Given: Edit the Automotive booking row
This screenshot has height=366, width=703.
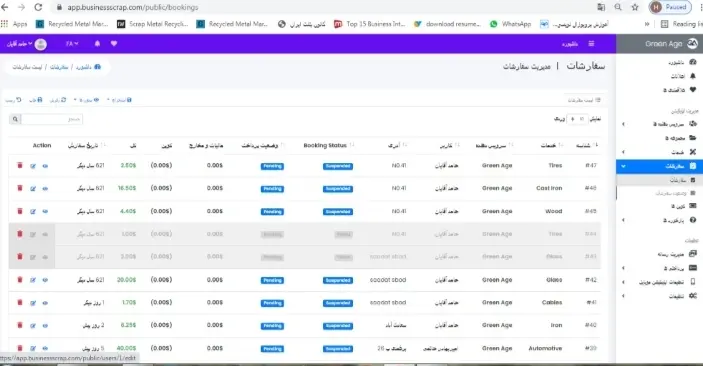Looking at the screenshot, I should click(x=33, y=348).
